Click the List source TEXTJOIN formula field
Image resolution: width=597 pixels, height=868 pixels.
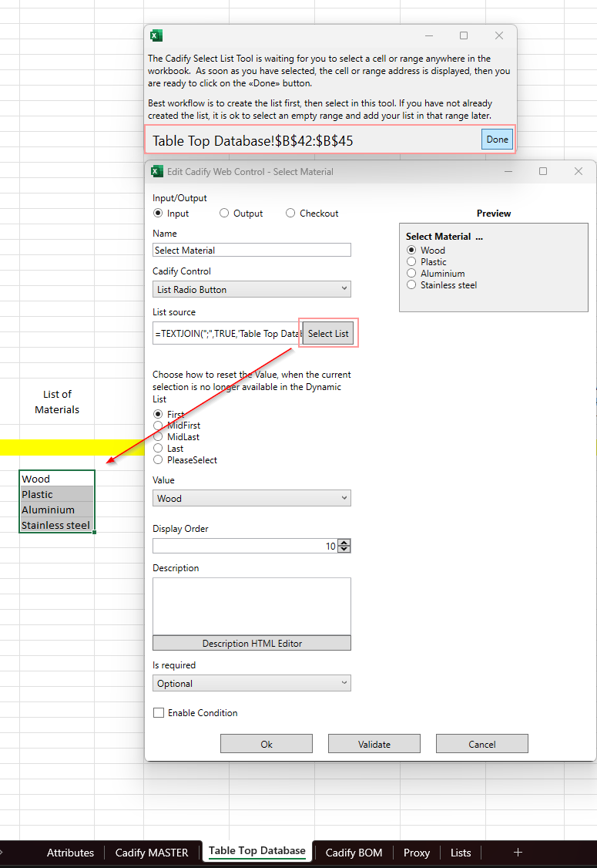(227, 333)
